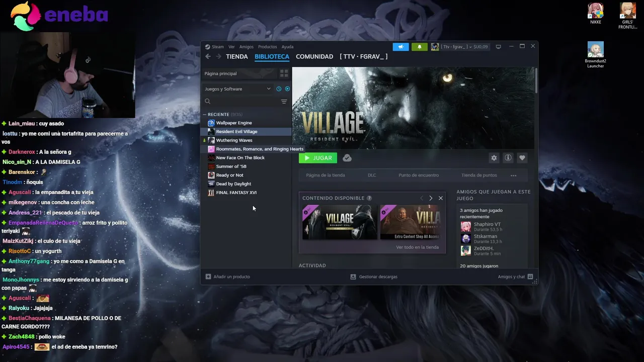
Task: Click the Wallpaper Engine game icon
Action: coord(211,123)
